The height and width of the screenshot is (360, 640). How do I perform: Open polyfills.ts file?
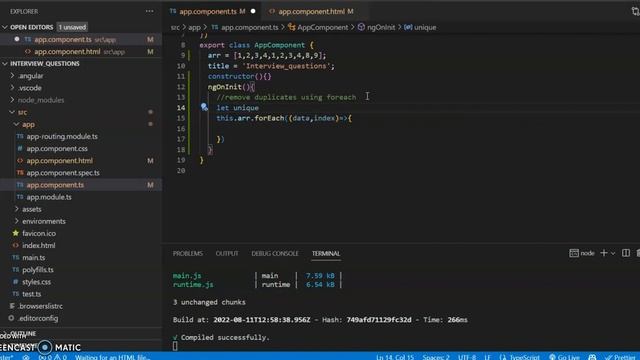[38, 270]
